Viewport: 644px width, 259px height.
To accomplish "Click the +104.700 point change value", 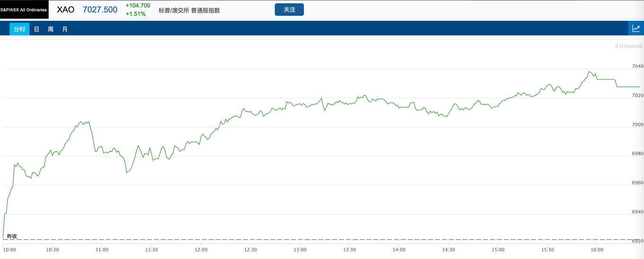I will coord(138,5).
